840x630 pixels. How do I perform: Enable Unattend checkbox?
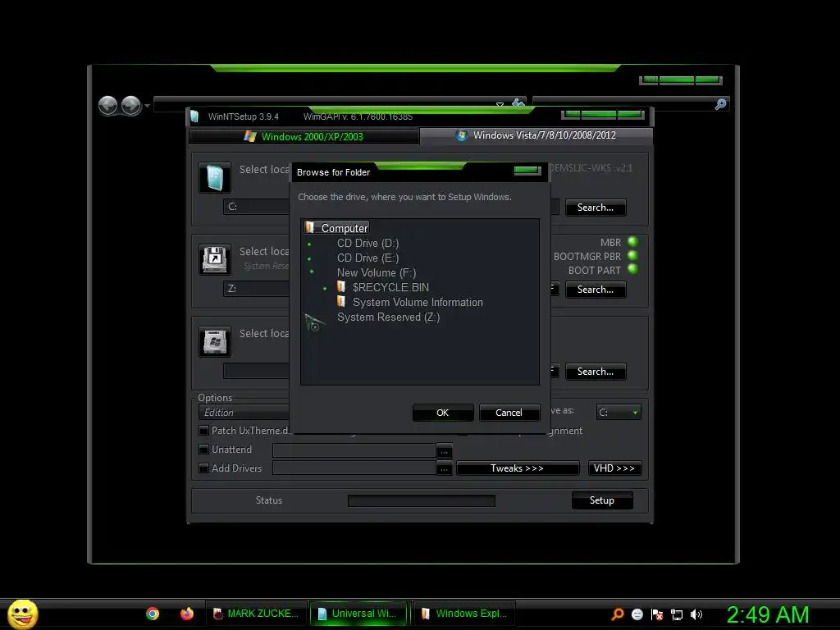pos(203,450)
